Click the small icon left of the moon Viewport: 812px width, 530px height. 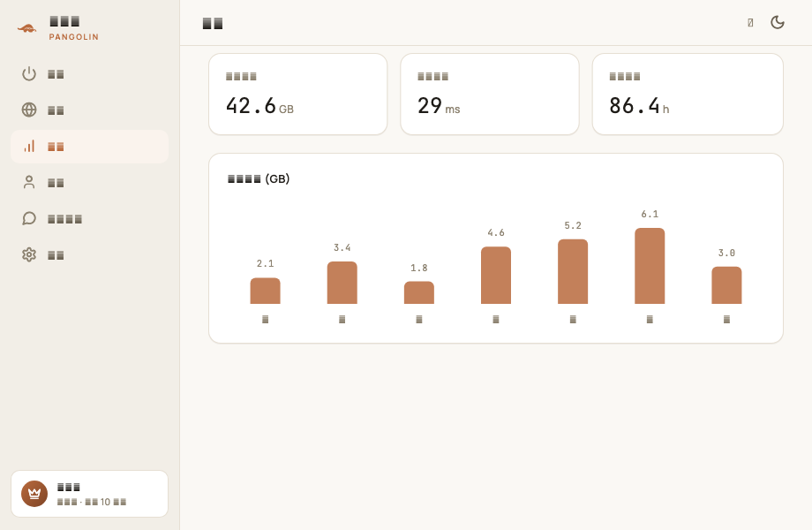[750, 22]
